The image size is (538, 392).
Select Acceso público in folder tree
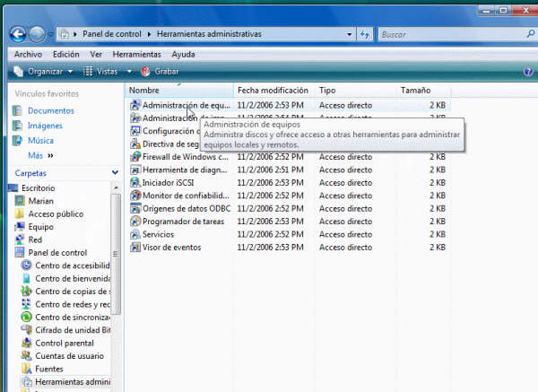[56, 213]
